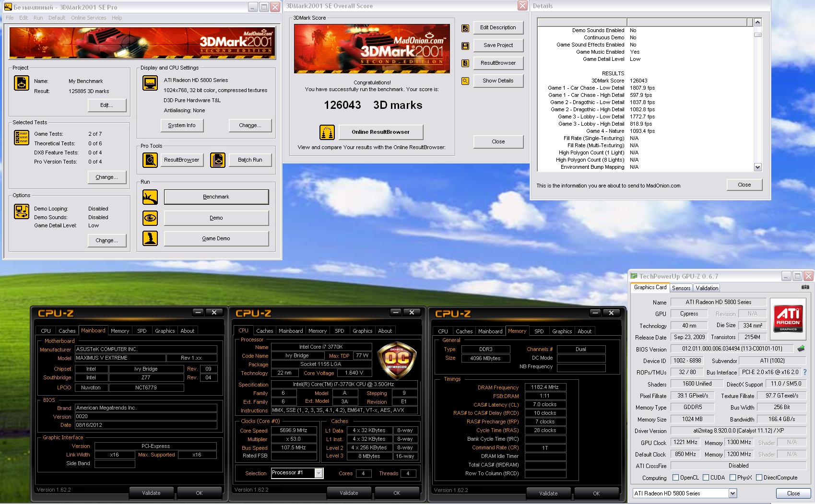This screenshot has width=815, height=504.
Task: Open the Processor #1 selection dropdown
Action: pos(319,473)
